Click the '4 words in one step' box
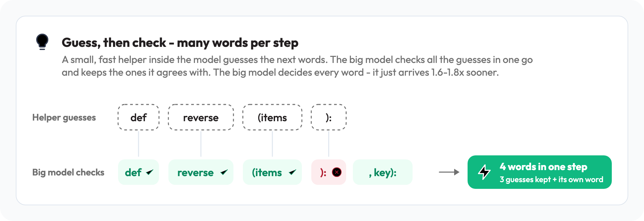The width and height of the screenshot is (644, 221). [x=540, y=172]
